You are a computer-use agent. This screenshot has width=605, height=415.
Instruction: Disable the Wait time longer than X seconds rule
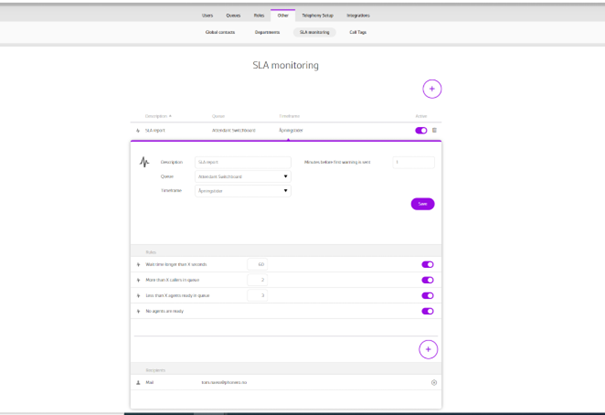click(428, 265)
